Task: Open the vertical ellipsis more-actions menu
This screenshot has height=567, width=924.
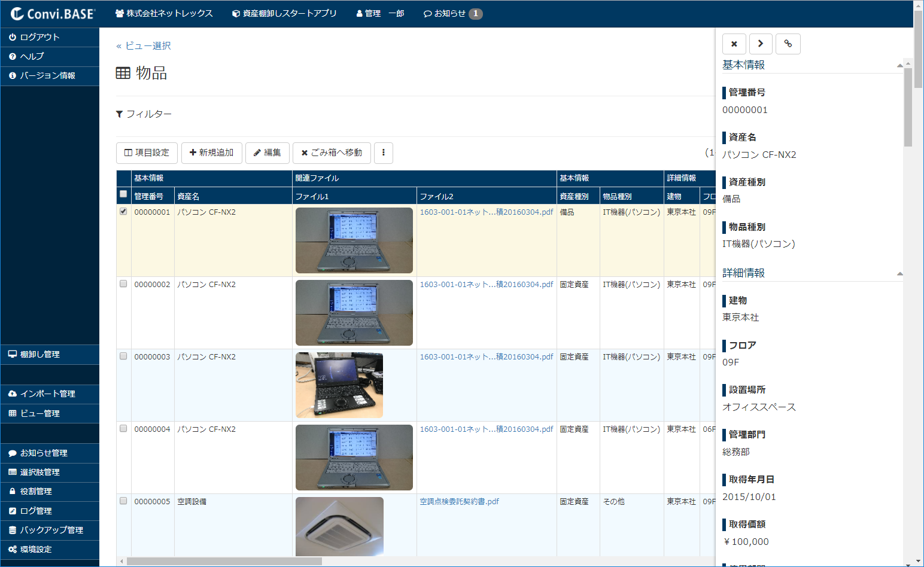Action: pyautogui.click(x=383, y=153)
